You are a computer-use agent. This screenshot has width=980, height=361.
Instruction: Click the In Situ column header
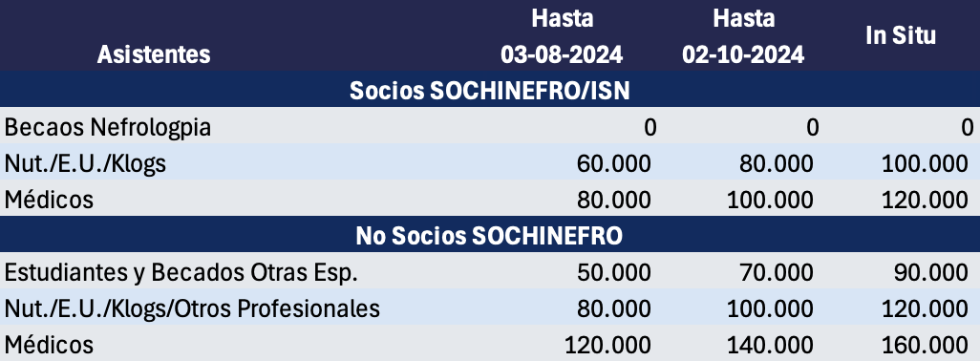tap(901, 35)
